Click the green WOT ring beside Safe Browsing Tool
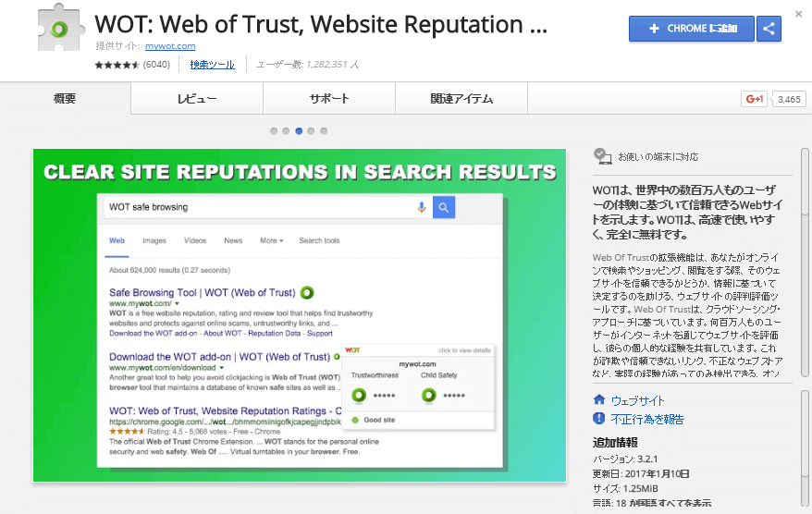Image resolution: width=812 pixels, height=514 pixels. tap(307, 292)
